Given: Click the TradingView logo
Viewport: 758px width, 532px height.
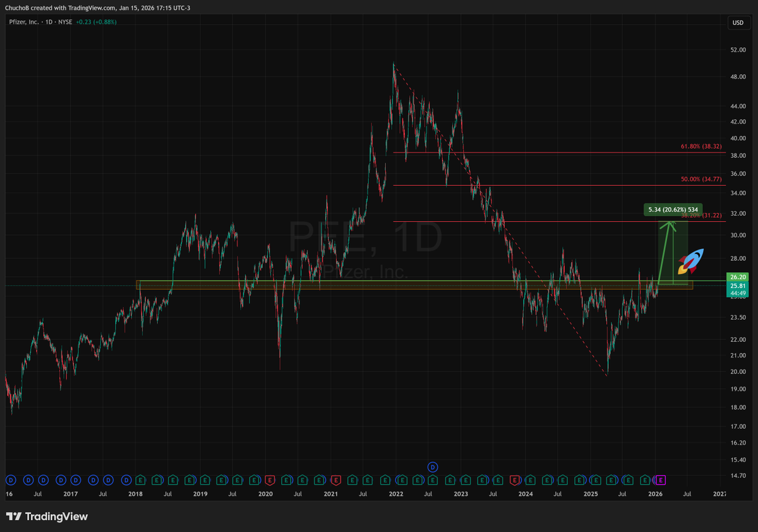Looking at the screenshot, I should (47, 516).
